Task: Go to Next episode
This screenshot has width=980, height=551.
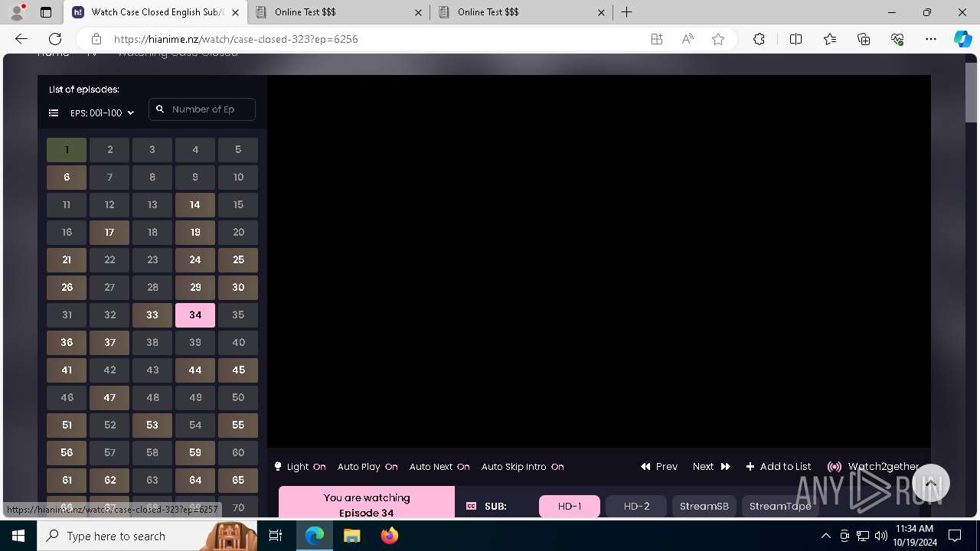Action: tap(711, 466)
